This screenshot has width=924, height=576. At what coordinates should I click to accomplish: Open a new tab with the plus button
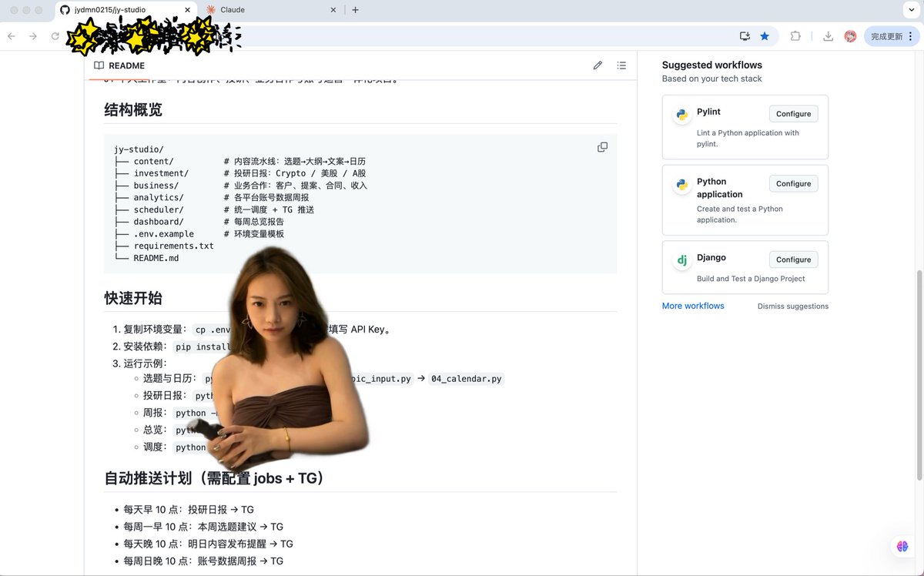click(355, 10)
